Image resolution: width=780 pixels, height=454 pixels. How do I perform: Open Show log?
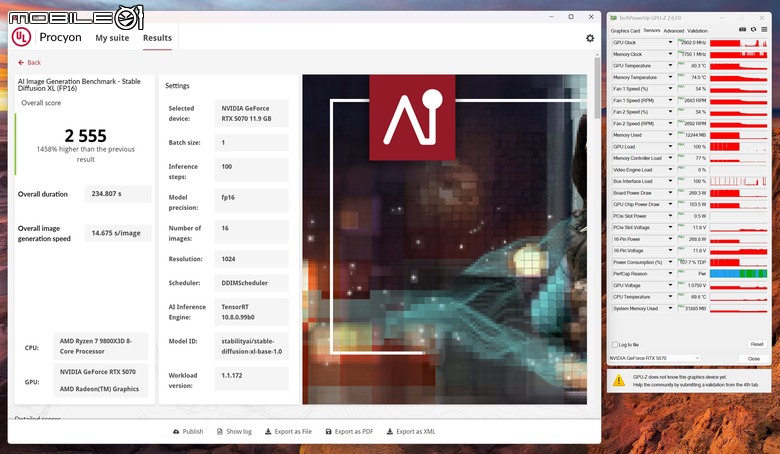(234, 432)
